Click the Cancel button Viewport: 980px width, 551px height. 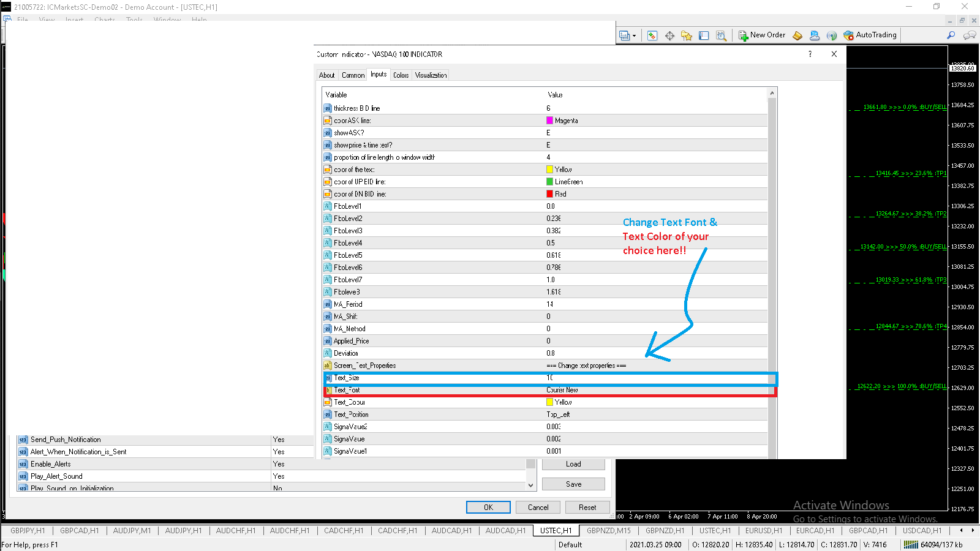(538, 508)
